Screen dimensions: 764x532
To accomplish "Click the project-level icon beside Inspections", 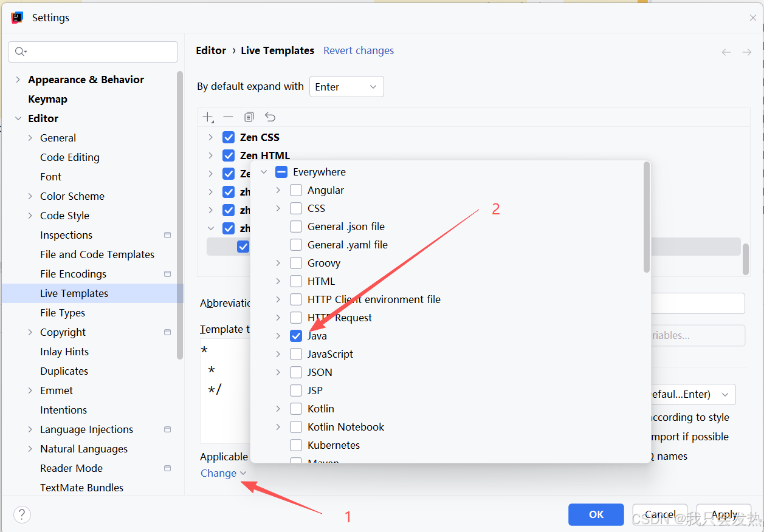I will [x=168, y=235].
